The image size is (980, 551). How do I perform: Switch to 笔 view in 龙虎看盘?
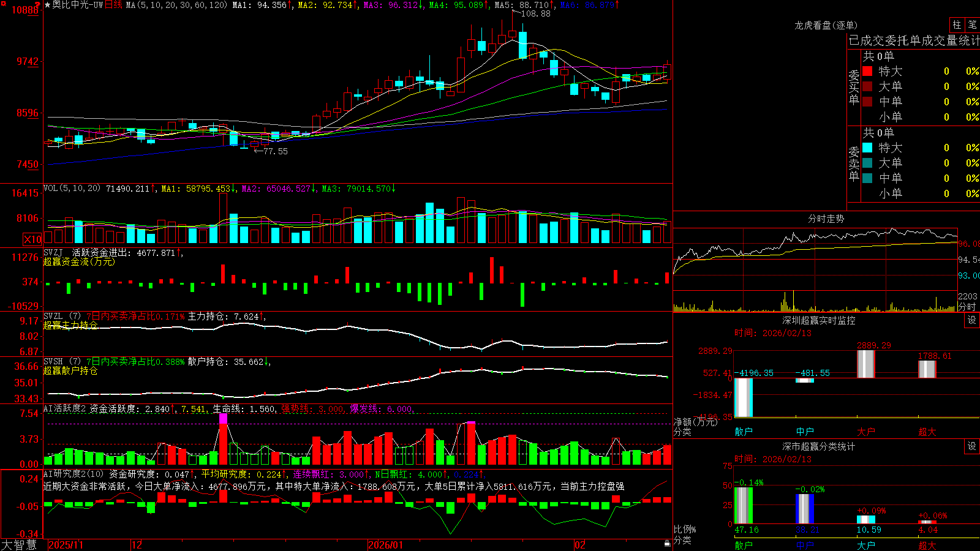coord(972,25)
